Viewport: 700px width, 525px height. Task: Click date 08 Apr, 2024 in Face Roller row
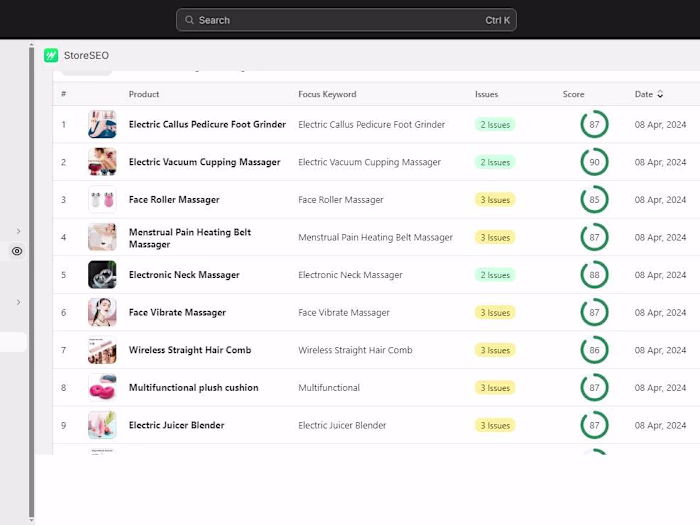point(660,200)
